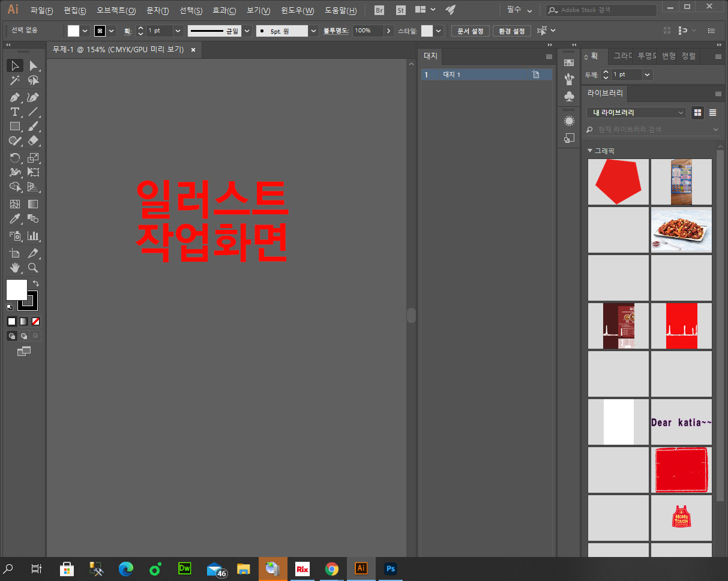Select the Zoom tool
The width and height of the screenshot is (728, 581).
point(34,268)
